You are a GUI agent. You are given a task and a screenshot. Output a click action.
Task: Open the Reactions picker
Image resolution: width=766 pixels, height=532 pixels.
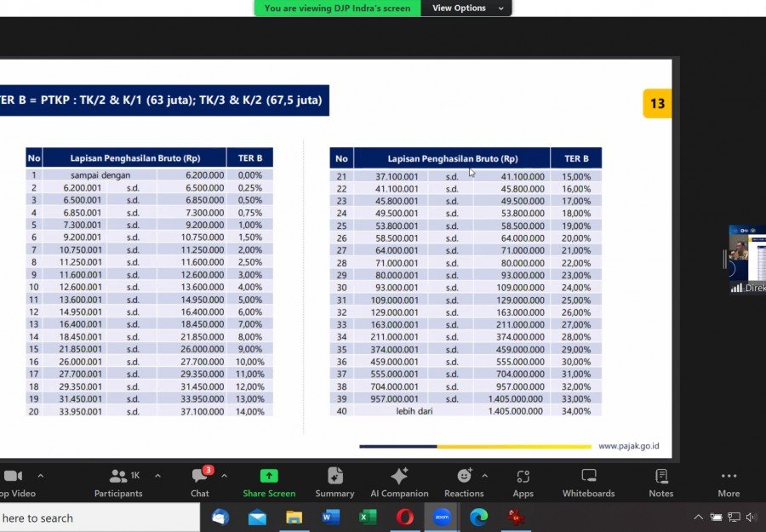(464, 481)
